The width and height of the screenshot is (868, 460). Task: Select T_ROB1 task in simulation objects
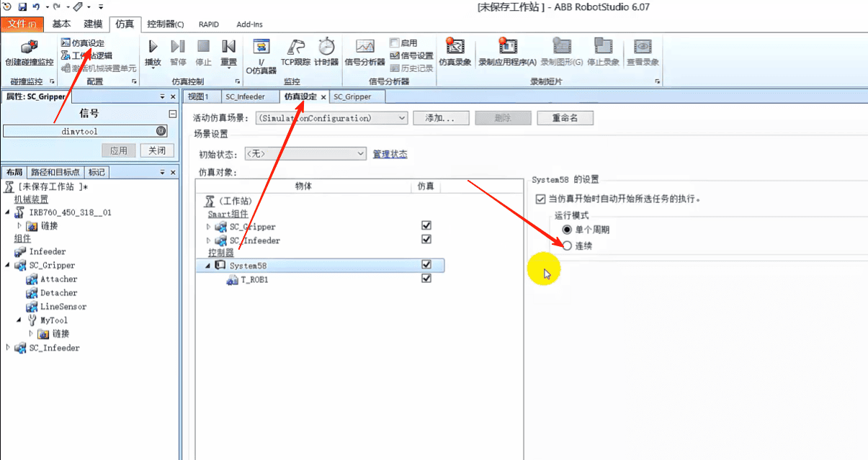point(254,280)
